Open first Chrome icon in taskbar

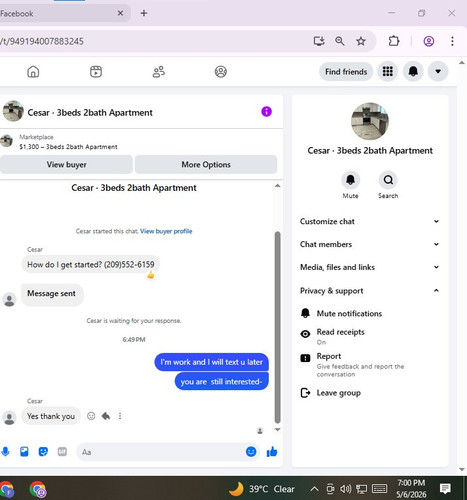click(x=6, y=490)
